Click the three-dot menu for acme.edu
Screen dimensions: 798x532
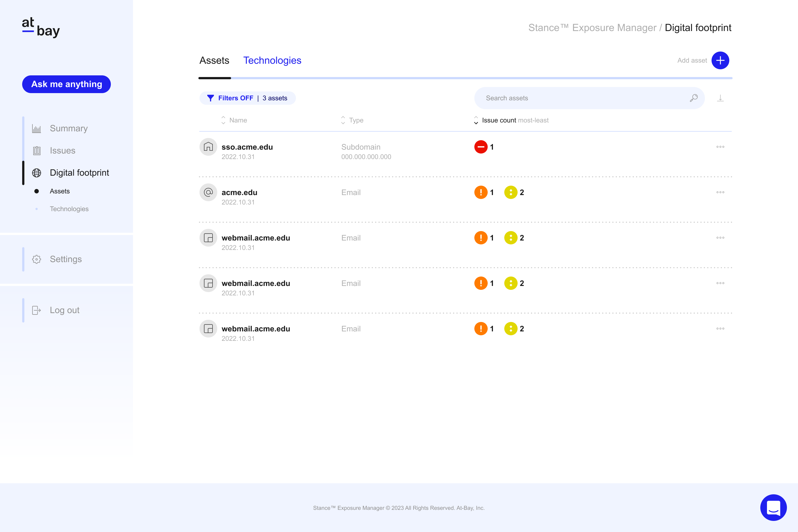coord(720,192)
